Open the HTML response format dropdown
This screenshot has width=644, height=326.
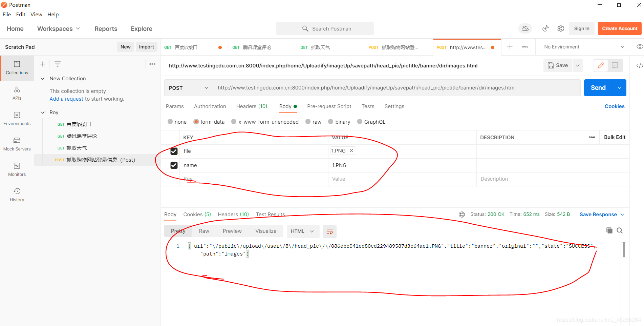(x=302, y=231)
